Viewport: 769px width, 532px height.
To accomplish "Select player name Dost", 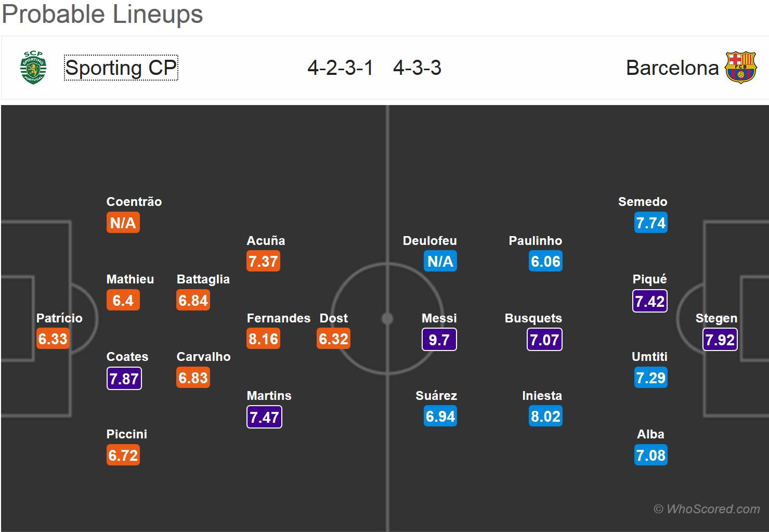I will tap(334, 318).
